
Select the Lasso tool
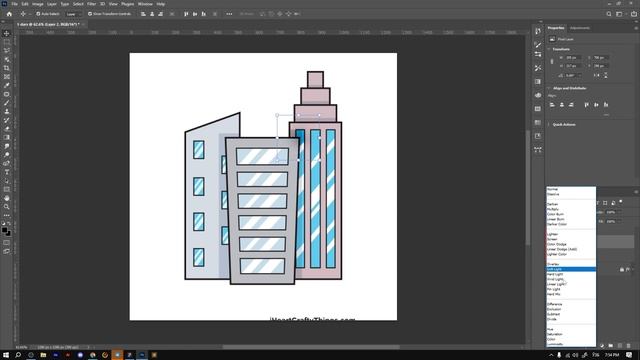[x=7, y=51]
